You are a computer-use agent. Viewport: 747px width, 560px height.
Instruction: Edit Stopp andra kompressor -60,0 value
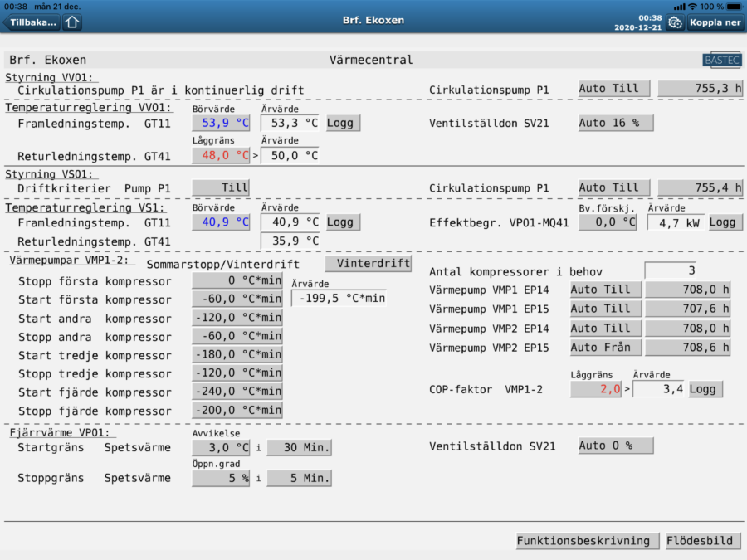[237, 336]
